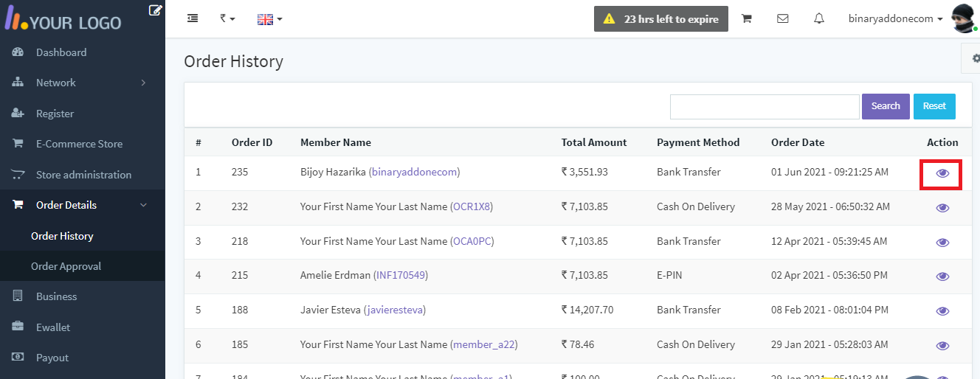Click the Order Details cart icon
The width and height of the screenshot is (980, 379).
[x=18, y=205]
